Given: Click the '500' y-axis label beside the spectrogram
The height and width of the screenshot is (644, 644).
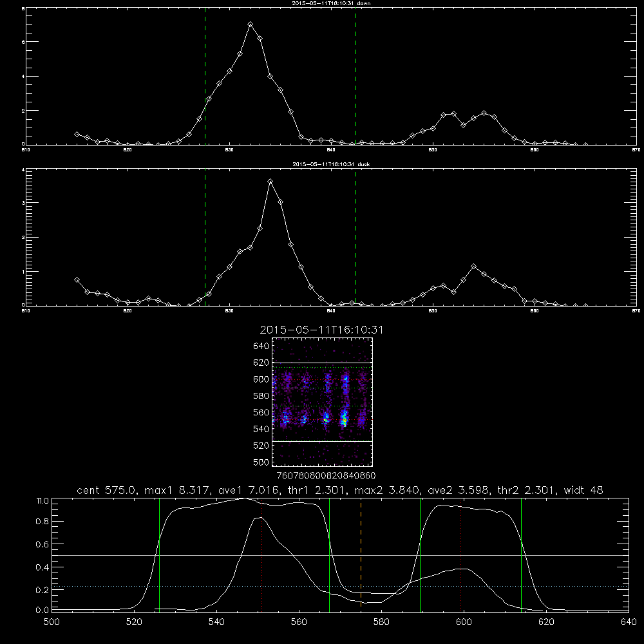Looking at the screenshot, I should pos(261,462).
